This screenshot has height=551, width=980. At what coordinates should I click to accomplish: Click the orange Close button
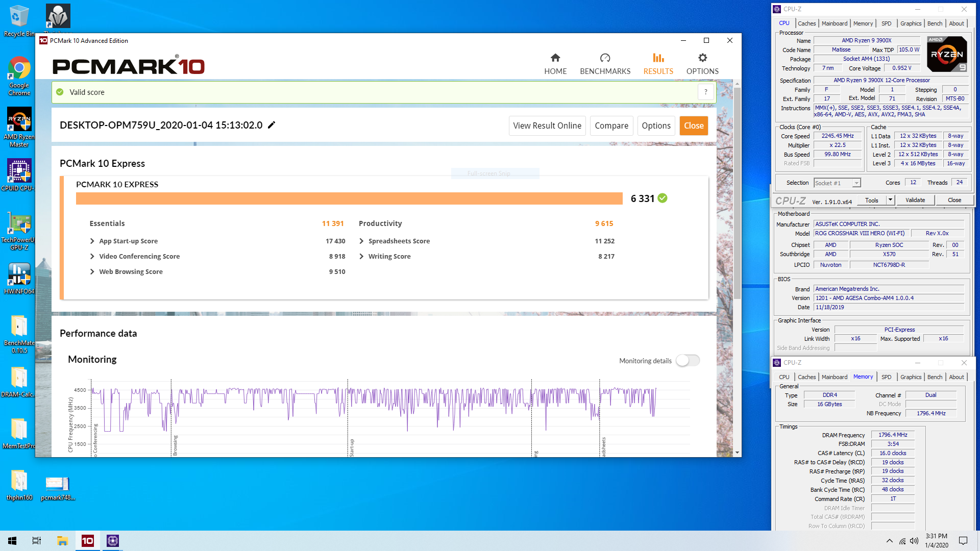[694, 126]
